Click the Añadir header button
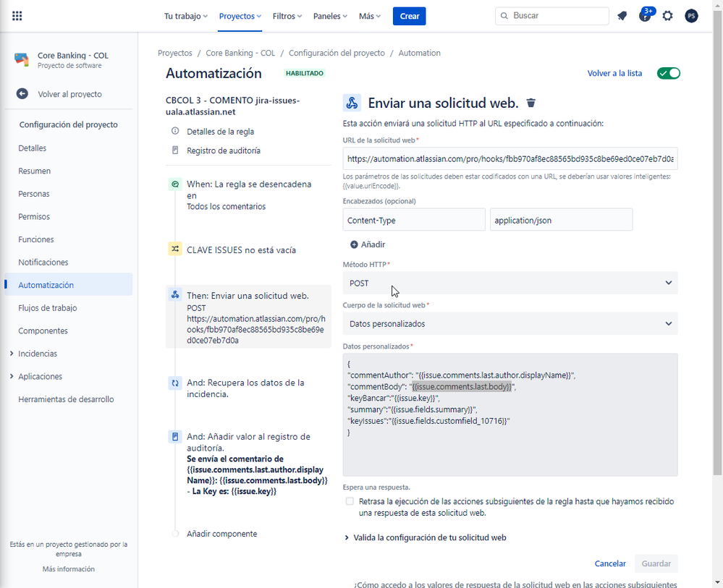Image resolution: width=723 pixels, height=588 pixels. (x=368, y=244)
